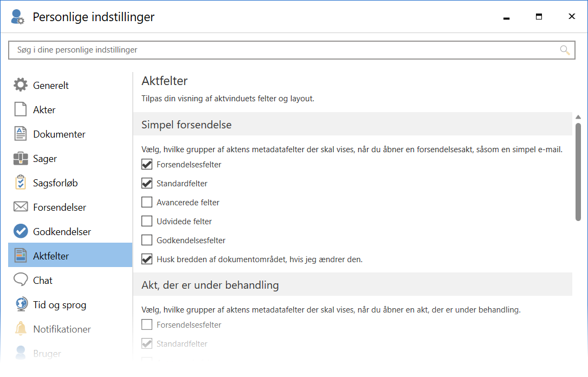
Task: Click the Godkendelser checkmark icon
Action: pos(20,231)
